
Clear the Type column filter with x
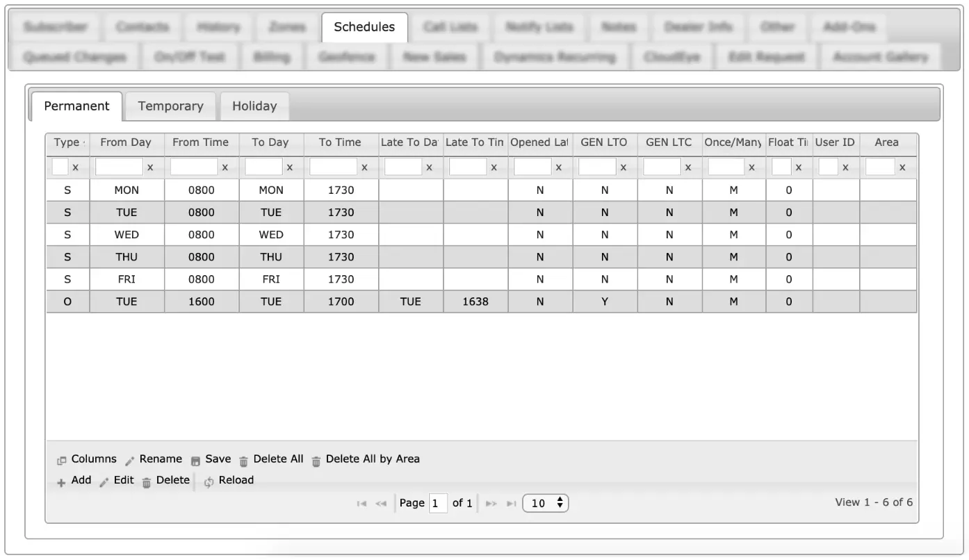pos(76,167)
